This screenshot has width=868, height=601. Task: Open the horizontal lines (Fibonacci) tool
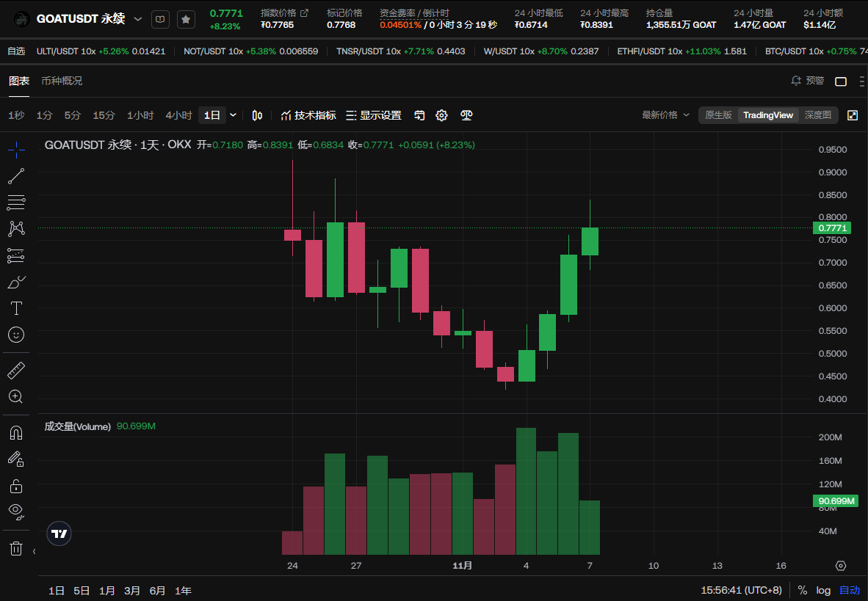[16, 203]
